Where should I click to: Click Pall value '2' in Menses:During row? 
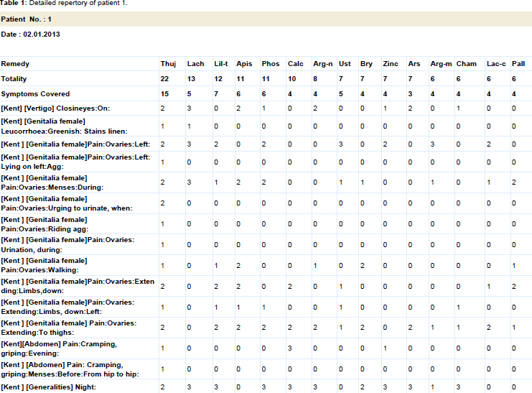point(513,182)
